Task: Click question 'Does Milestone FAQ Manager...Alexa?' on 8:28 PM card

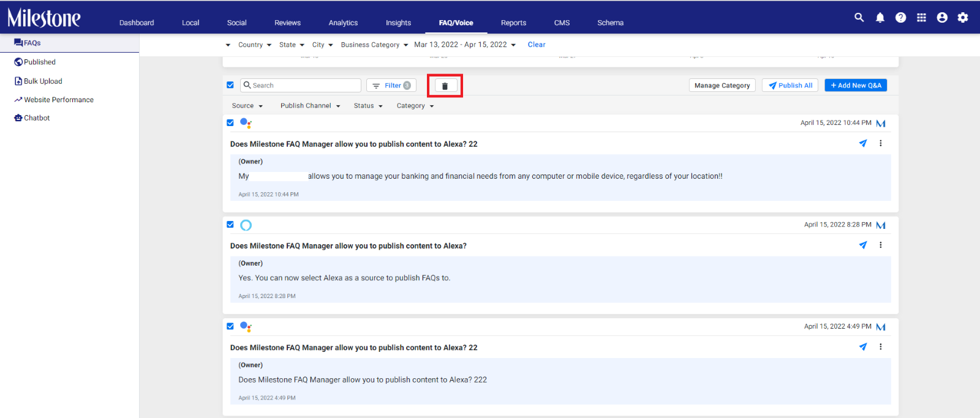Action: click(x=349, y=246)
